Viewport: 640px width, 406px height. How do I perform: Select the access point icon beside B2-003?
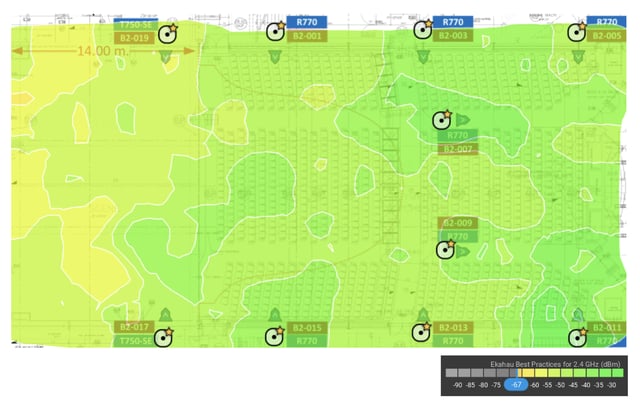pos(422,30)
